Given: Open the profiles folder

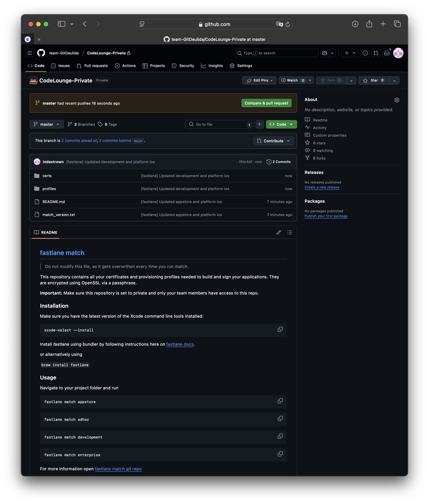Looking at the screenshot, I should pyautogui.click(x=49, y=189).
